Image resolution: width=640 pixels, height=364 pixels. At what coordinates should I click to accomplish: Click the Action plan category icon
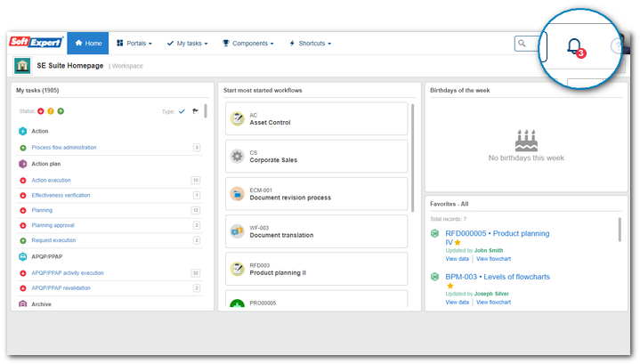[23, 164]
